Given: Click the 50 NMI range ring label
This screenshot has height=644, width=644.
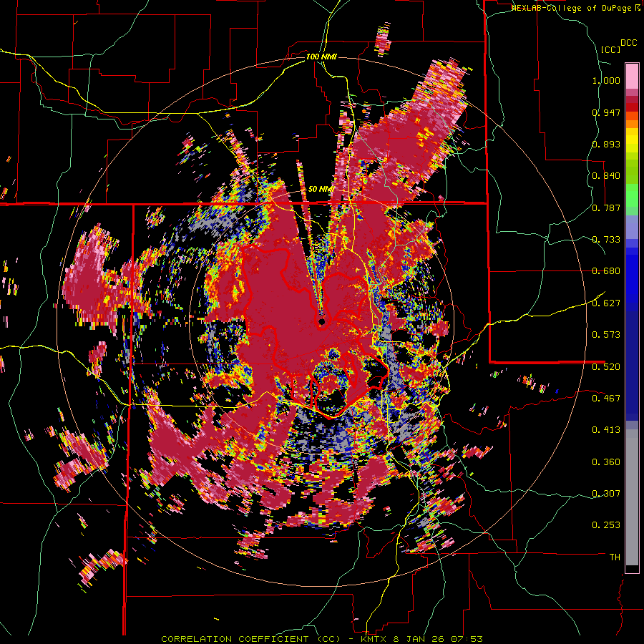Looking at the screenshot, I should tap(321, 190).
